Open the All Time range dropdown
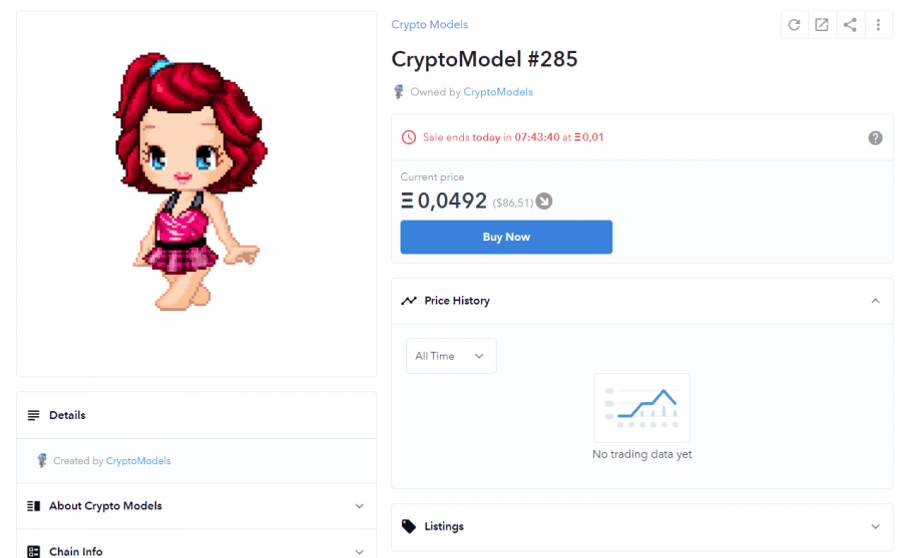The image size is (902, 558). 451,356
